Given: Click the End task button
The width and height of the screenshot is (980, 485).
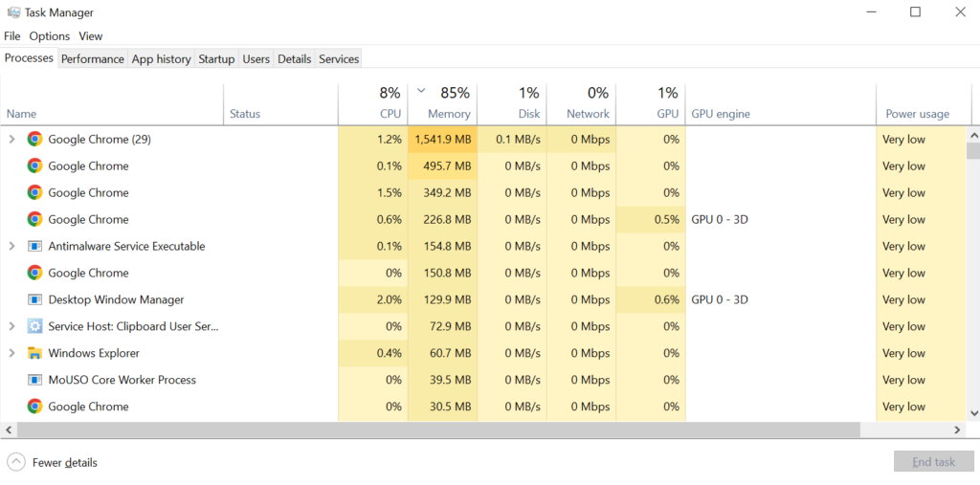Looking at the screenshot, I should tap(934, 462).
